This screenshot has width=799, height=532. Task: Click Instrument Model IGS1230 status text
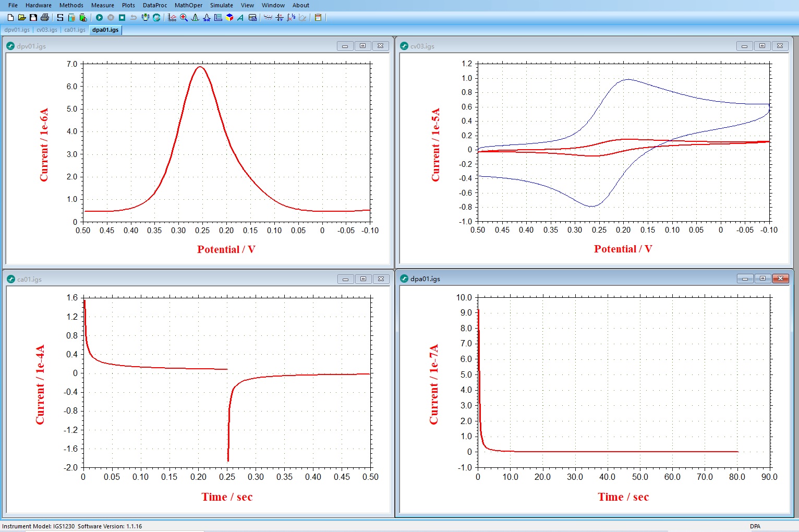coord(39,526)
